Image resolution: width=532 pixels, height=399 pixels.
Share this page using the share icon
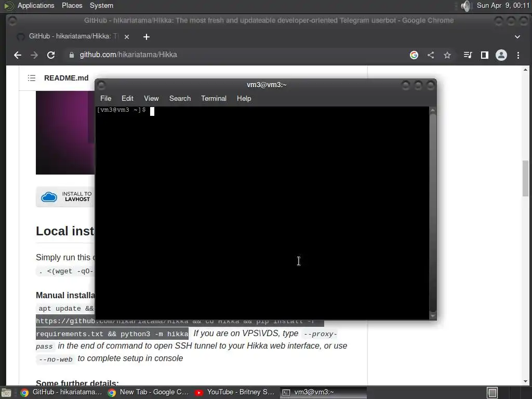(431, 55)
